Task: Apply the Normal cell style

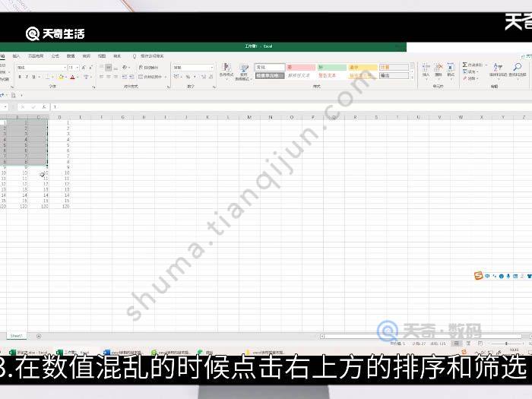Action: tap(270, 67)
